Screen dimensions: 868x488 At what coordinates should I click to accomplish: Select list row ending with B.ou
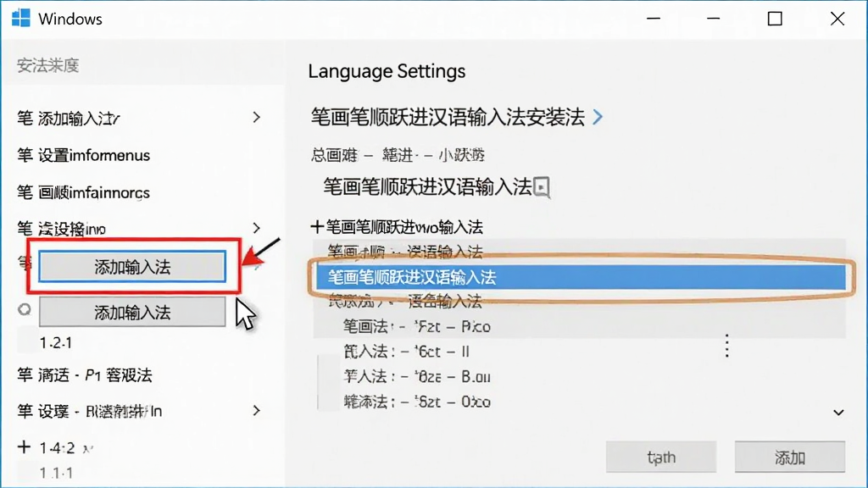tap(417, 377)
